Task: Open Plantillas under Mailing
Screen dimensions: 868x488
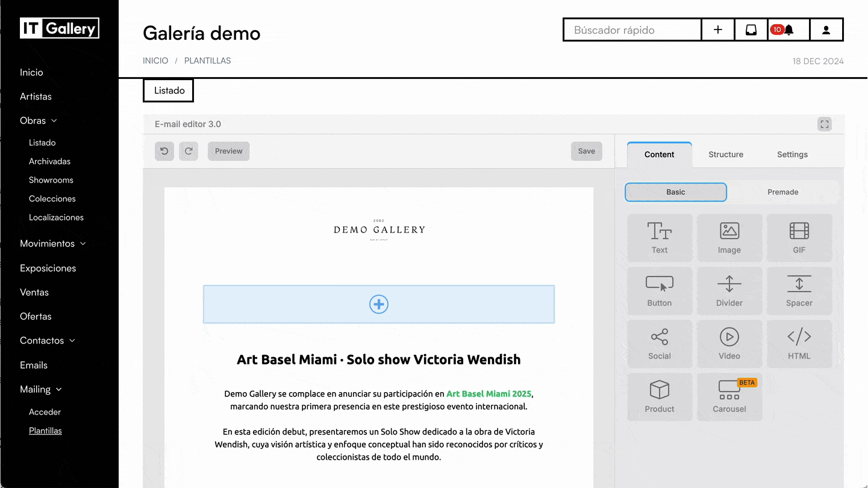Action: coord(45,431)
